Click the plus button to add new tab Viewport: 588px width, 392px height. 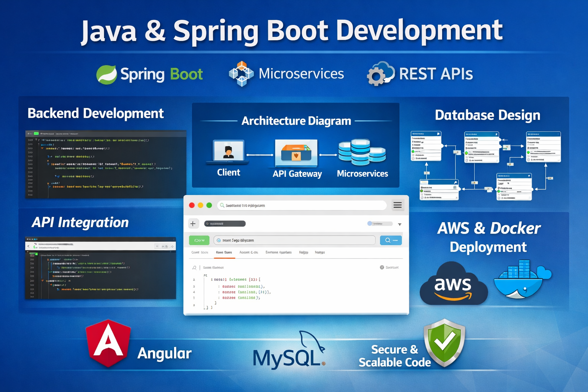coord(193,224)
